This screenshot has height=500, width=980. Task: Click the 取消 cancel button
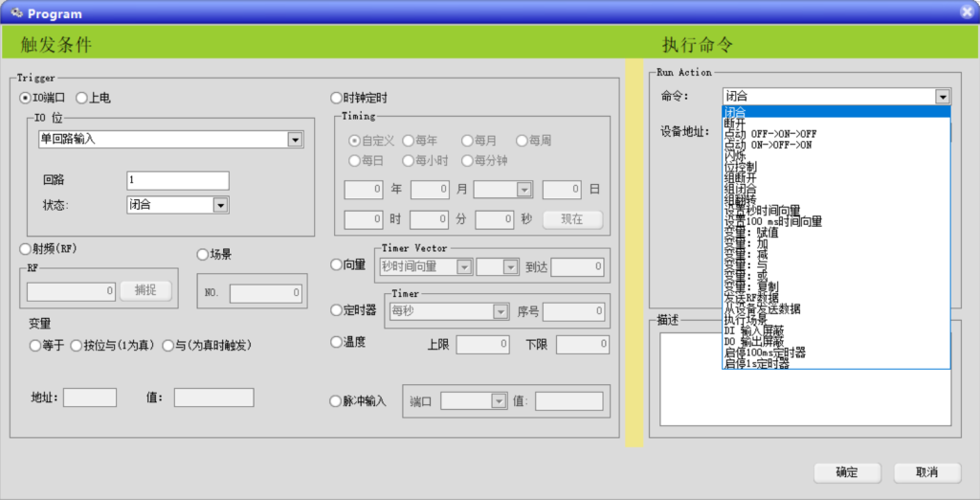[x=926, y=472]
